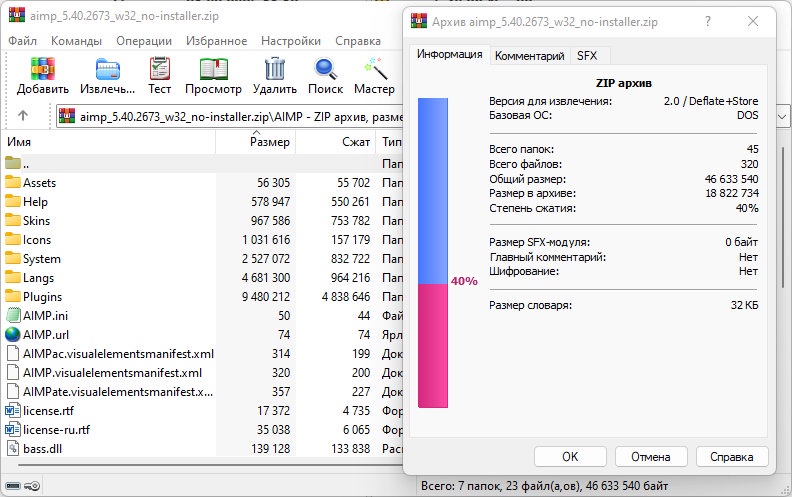
Task: Click the 32 КБ dictionary size value
Action: coord(744,305)
